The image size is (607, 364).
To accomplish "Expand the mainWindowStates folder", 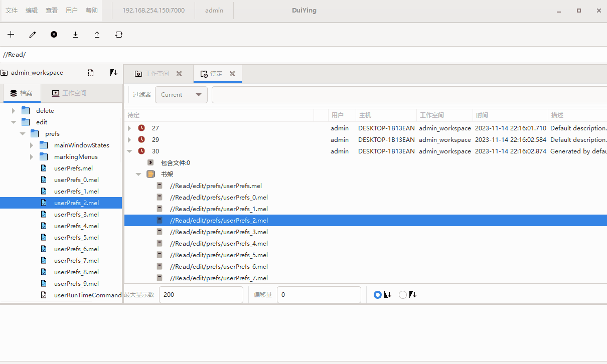I will [x=32, y=145].
